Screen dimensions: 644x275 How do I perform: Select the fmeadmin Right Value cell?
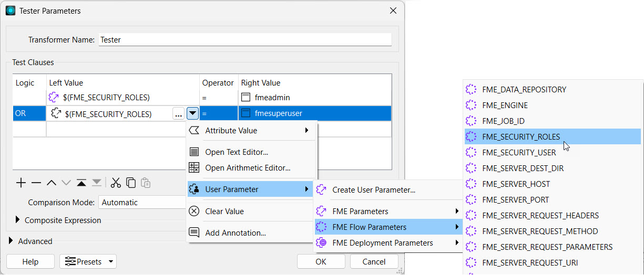pos(314,98)
